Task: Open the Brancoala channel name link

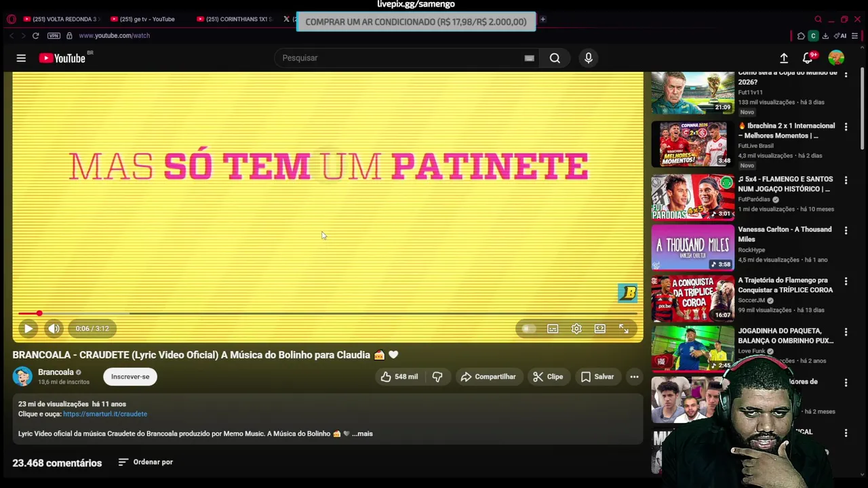Action: point(56,372)
